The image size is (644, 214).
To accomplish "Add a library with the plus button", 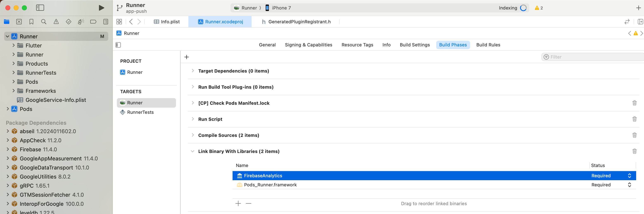I will click(238, 203).
